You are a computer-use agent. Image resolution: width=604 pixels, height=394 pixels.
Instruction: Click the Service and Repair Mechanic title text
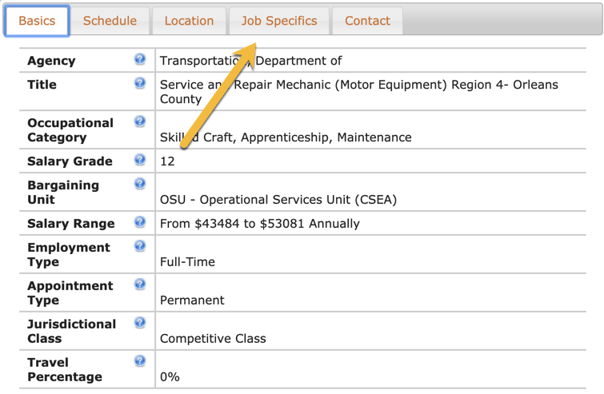coord(359,92)
